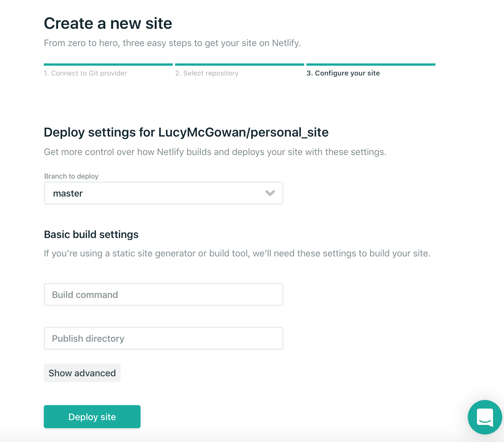Select step 3 Configure your site
Screen dimensions: 504x442
pyautogui.click(x=343, y=73)
